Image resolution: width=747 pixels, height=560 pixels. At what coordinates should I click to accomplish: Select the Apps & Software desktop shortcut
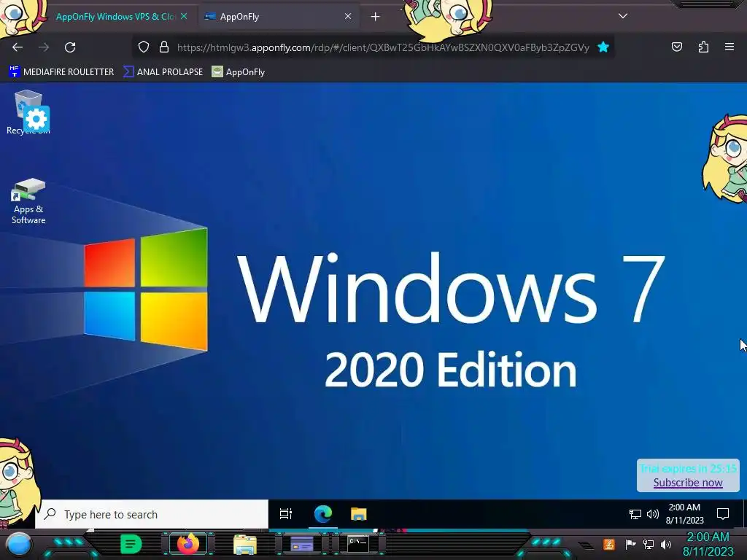click(x=28, y=201)
